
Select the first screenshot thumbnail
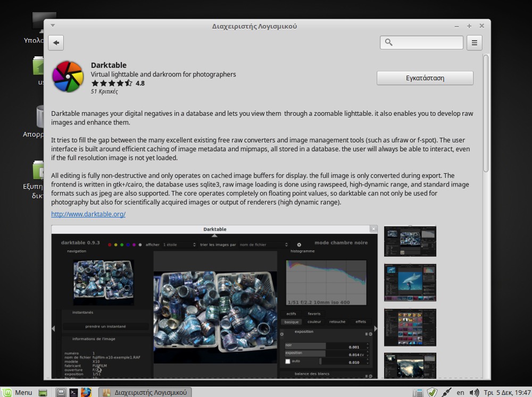410,241
